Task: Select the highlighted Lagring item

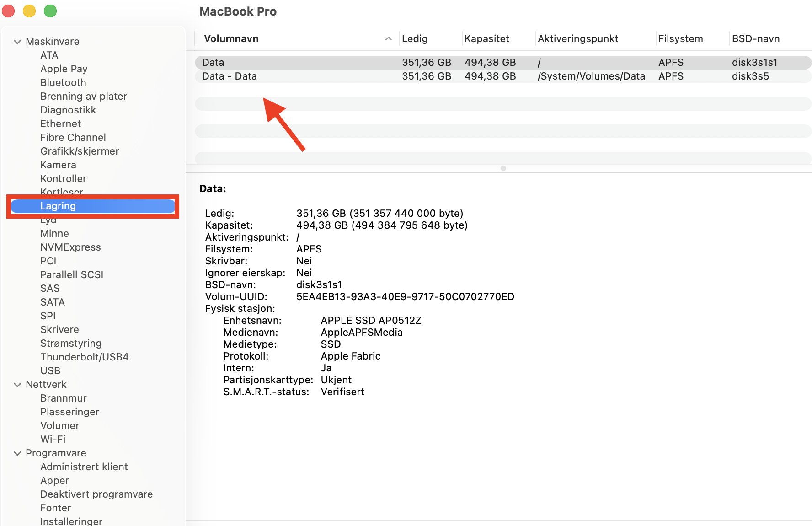Action: pos(93,206)
